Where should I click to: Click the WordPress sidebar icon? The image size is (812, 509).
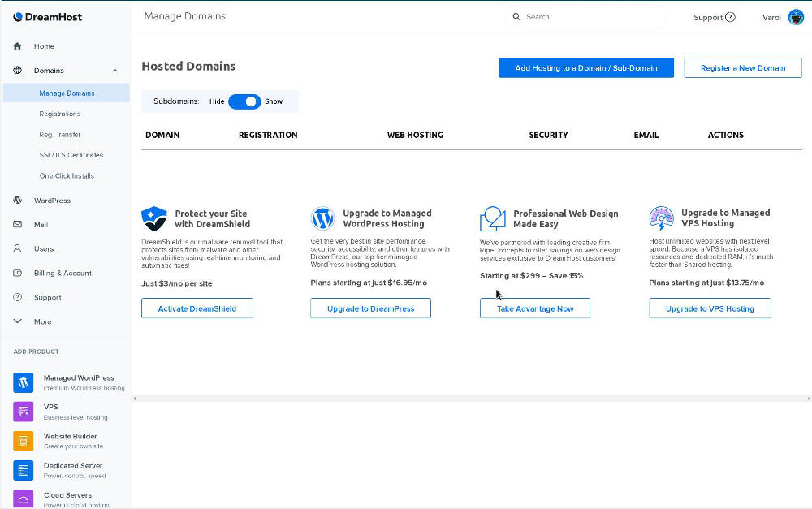point(18,200)
